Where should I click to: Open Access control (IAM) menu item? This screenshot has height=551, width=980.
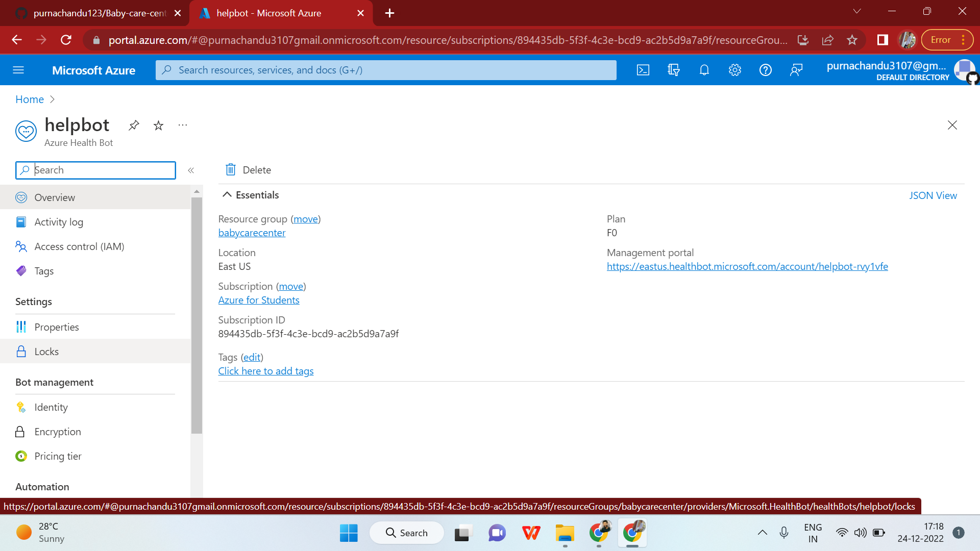point(95,246)
